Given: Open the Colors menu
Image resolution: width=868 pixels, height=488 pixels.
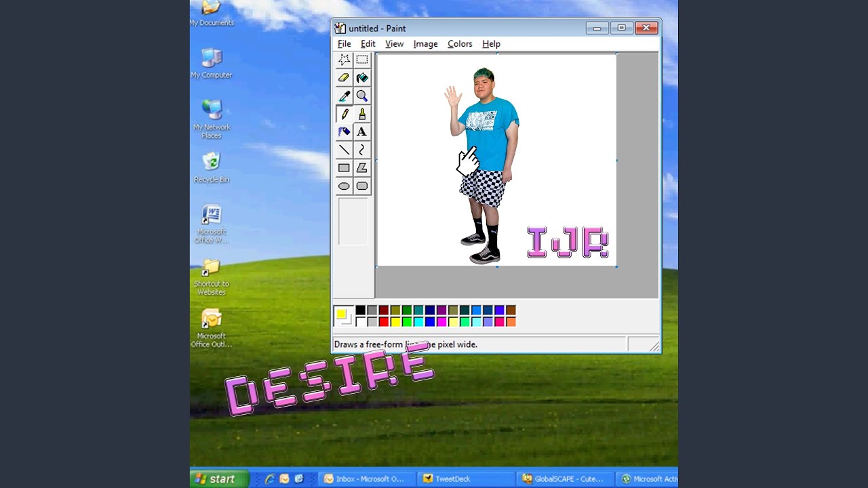Looking at the screenshot, I should tap(460, 44).
